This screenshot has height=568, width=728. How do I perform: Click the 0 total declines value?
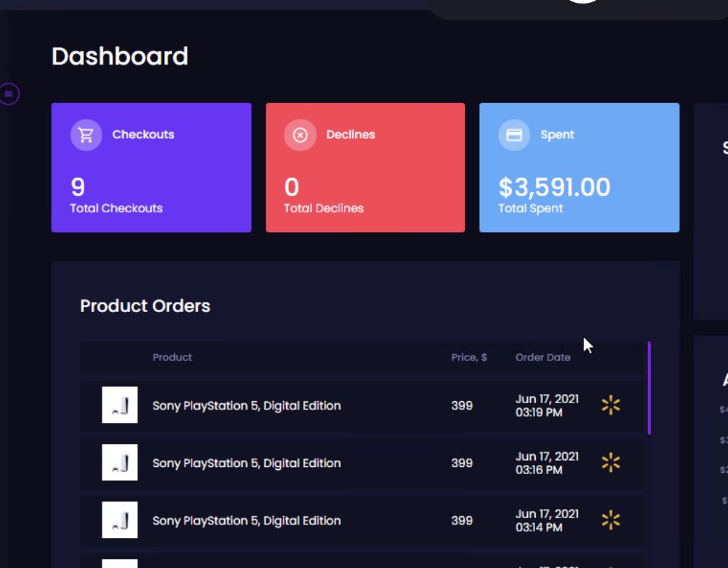pos(292,187)
